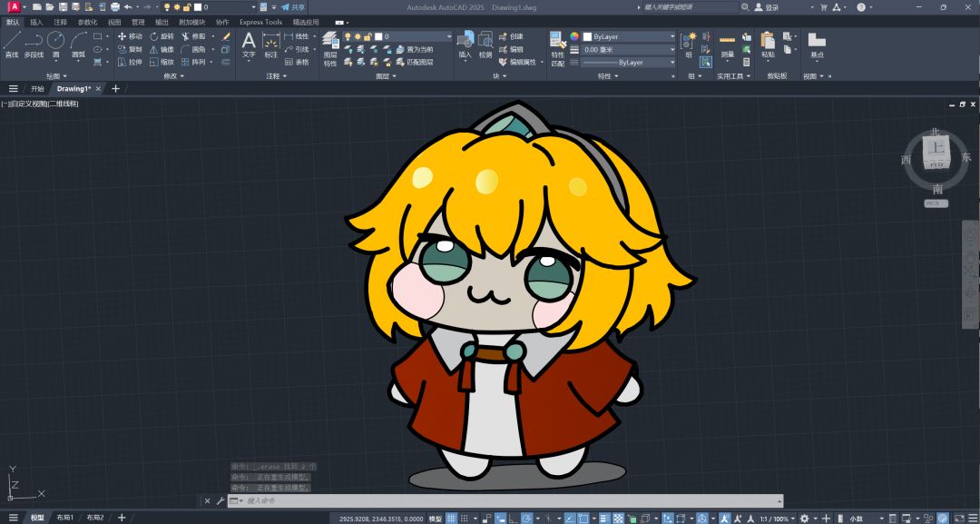Activate the Fillet (圆角) command
The image size is (980, 524).
194,49
